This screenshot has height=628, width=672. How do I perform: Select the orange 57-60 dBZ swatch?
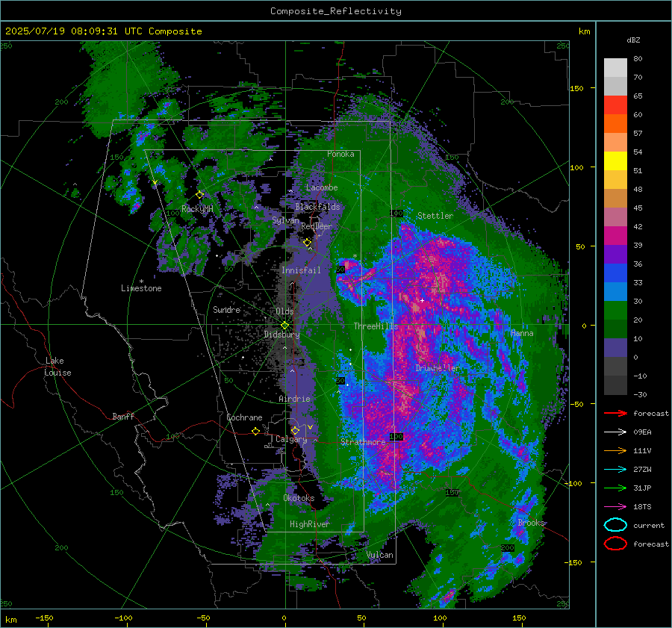click(615, 124)
